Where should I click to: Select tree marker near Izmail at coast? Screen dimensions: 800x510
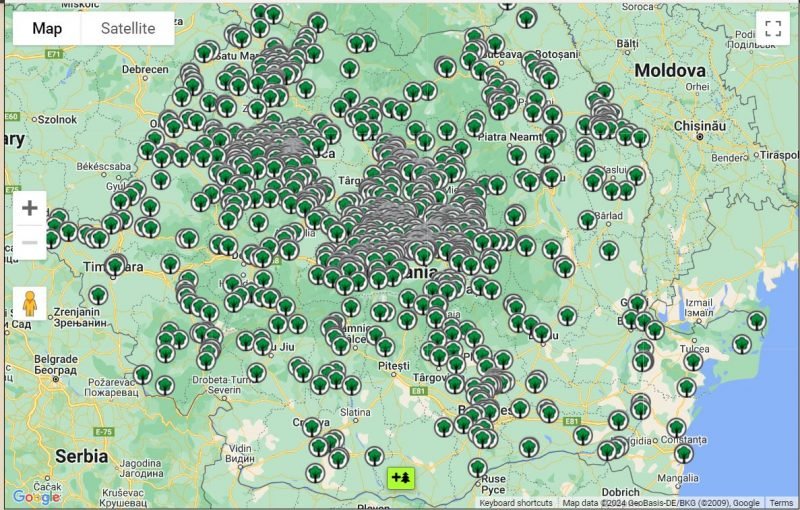coord(757,321)
